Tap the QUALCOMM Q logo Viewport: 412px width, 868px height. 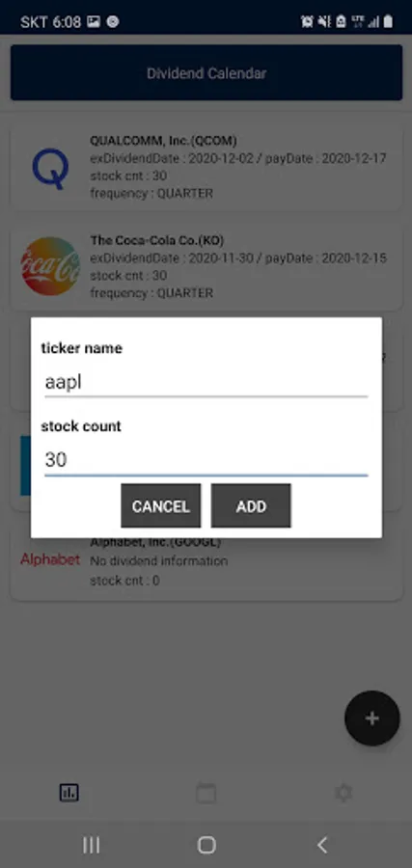[50, 168]
